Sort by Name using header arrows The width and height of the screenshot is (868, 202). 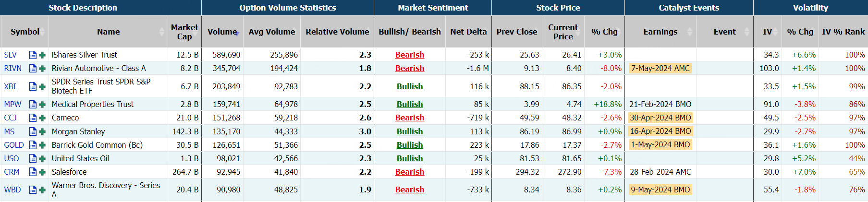tap(161, 32)
